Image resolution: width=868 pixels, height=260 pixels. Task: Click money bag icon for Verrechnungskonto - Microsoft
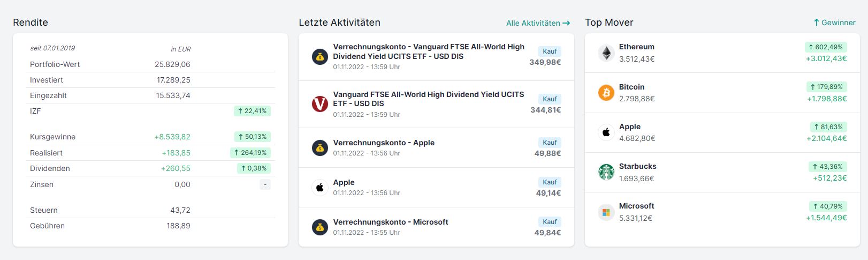(x=320, y=227)
